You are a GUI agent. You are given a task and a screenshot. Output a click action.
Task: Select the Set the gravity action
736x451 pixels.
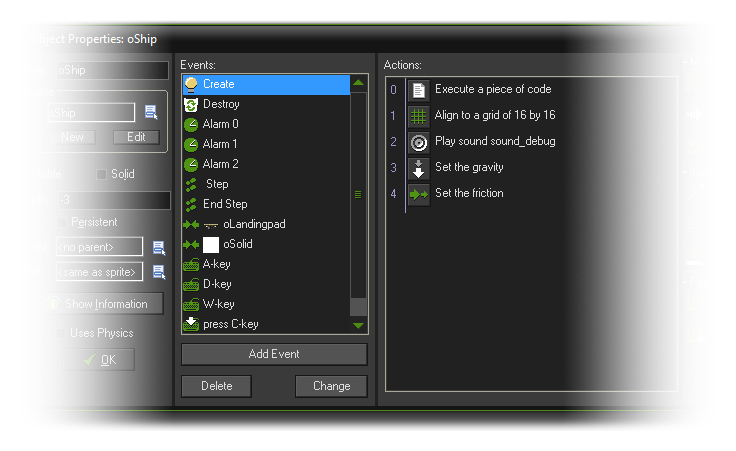(x=468, y=167)
